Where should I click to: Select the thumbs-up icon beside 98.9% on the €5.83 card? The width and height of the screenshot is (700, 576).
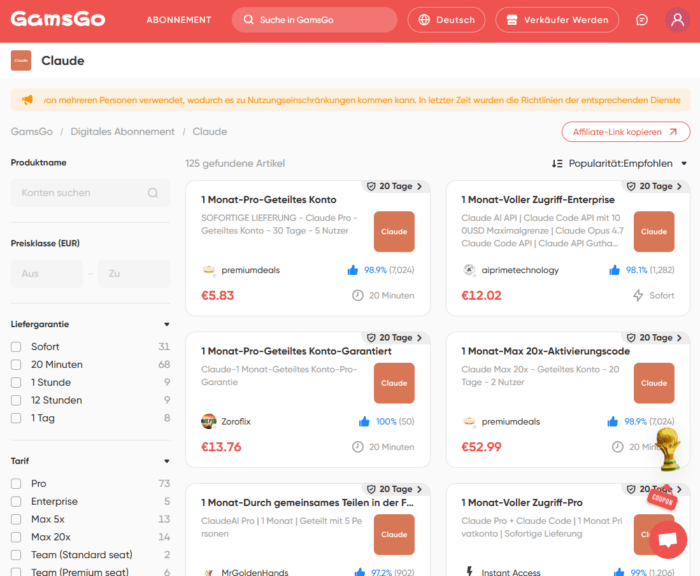click(x=353, y=270)
